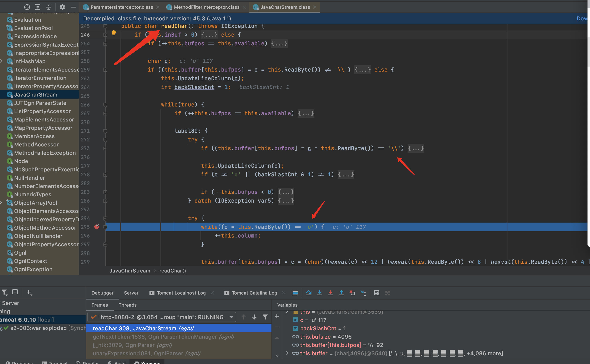Switch to MethodFilterInterceptor.class tab
Screen dimensions: 590x364
click(207, 7)
